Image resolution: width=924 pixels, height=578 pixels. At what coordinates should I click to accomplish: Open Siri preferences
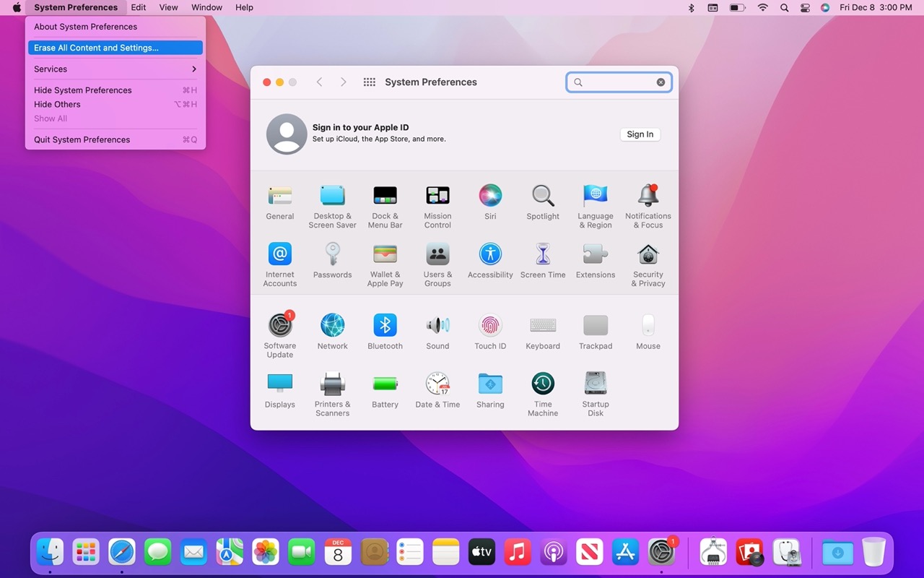[x=490, y=202]
